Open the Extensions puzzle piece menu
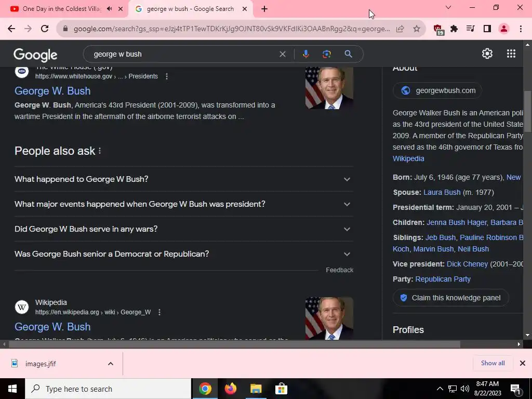Screen dimensions: 532x399 [454, 29]
